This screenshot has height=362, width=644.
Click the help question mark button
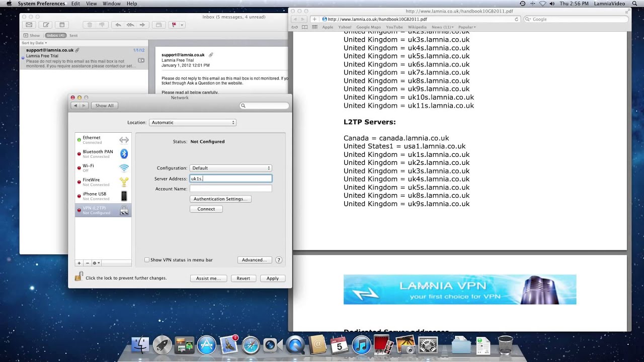[x=279, y=260]
